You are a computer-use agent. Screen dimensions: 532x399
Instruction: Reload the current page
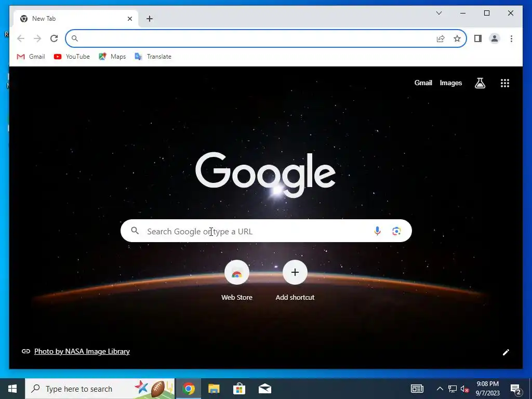pyautogui.click(x=54, y=38)
